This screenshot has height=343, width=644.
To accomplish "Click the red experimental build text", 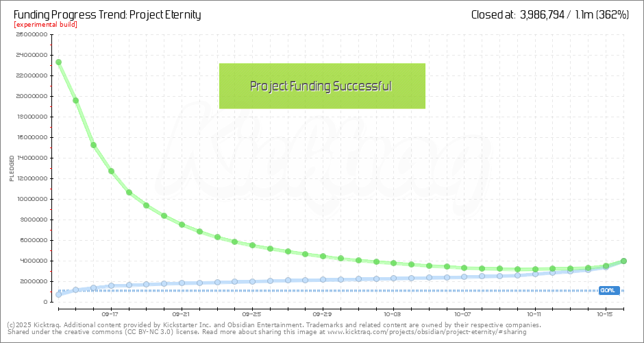I will tap(45, 25).
